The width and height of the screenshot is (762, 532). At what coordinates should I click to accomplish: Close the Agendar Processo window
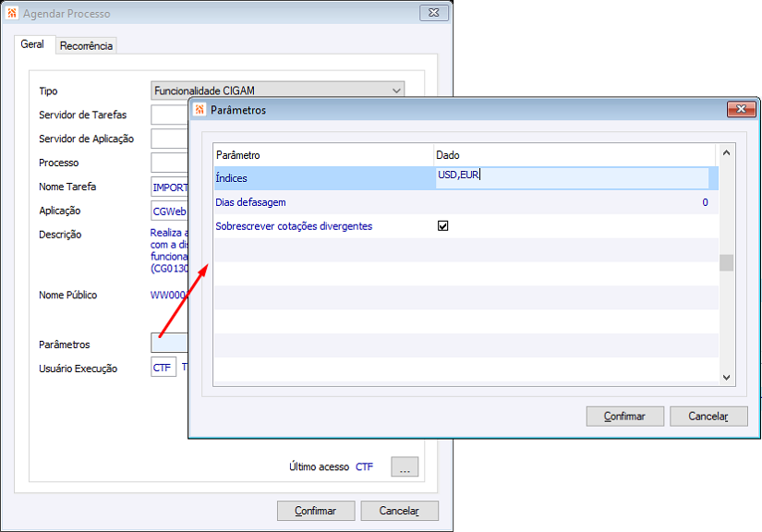[433, 13]
